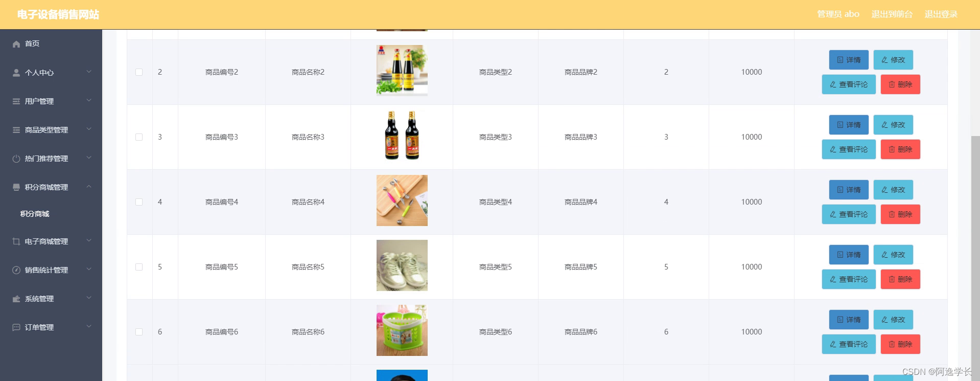The width and height of the screenshot is (980, 381).
Task: Click the 修改 button in row 2
Action: 893,60
